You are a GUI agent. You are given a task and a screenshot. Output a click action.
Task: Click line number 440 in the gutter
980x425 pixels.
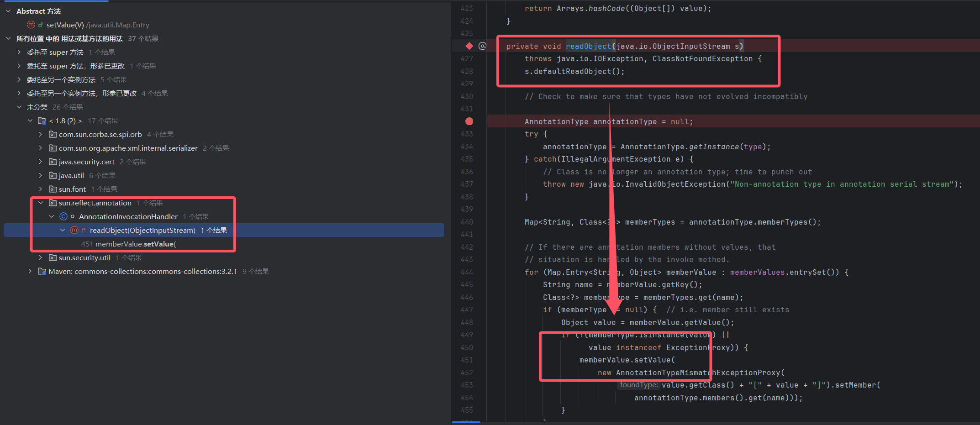pos(467,222)
